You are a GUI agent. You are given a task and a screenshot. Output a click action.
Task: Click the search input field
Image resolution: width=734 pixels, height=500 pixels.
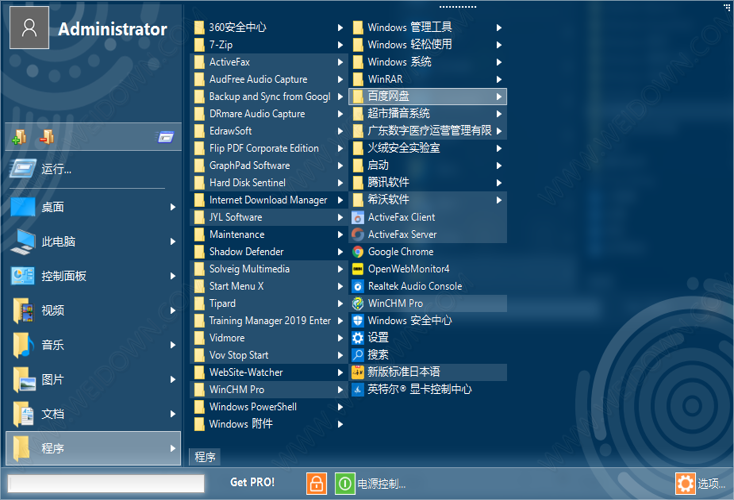click(106, 484)
